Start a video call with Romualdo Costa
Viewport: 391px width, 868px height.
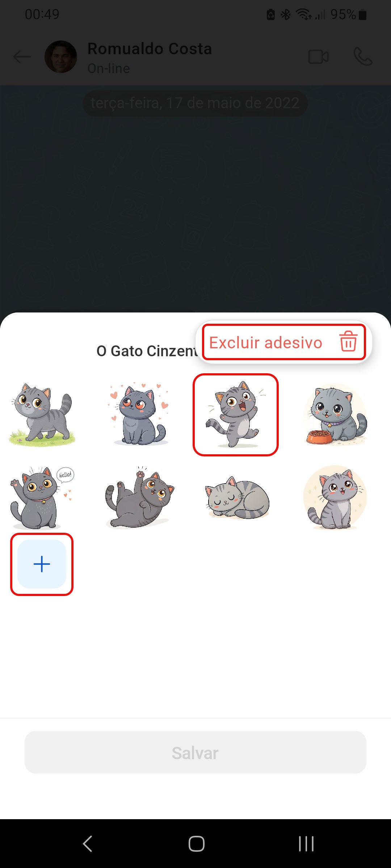point(318,57)
